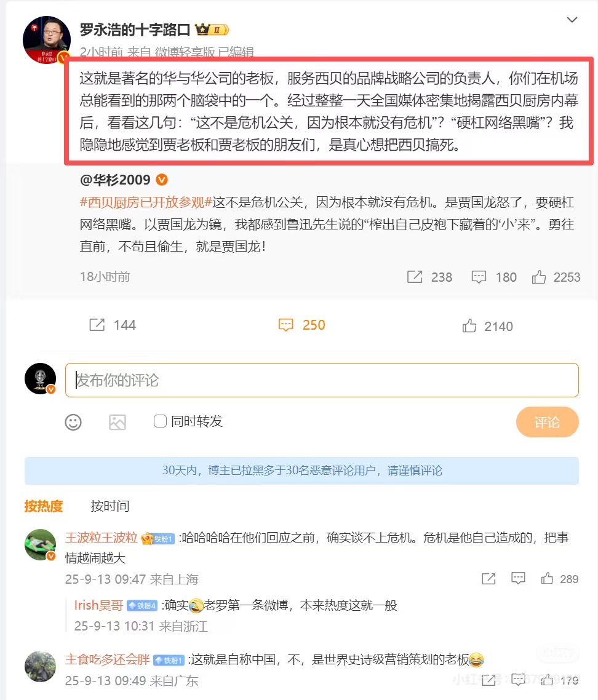The width and height of the screenshot is (598, 700).
Task: Open the post options chevron menu
Action: [x=572, y=20]
